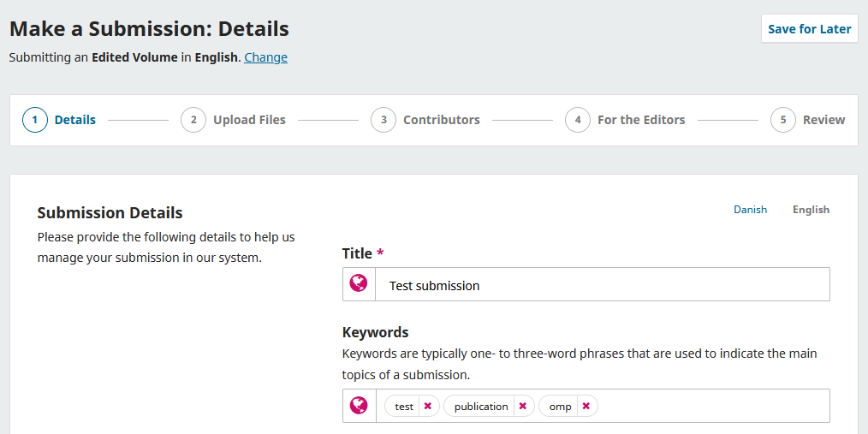Click the "omp" keyword text

tap(560, 407)
